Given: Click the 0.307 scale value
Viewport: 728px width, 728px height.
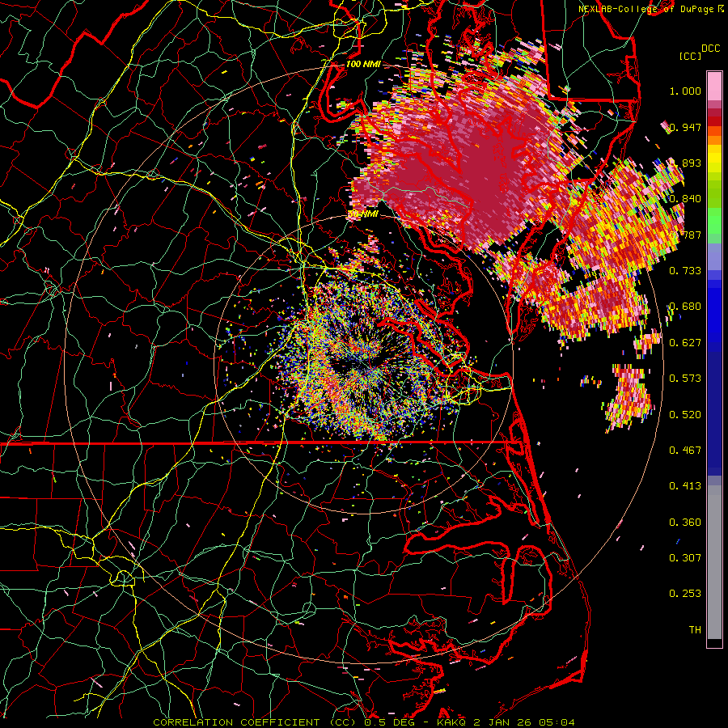Looking at the screenshot, I should 685,557.
